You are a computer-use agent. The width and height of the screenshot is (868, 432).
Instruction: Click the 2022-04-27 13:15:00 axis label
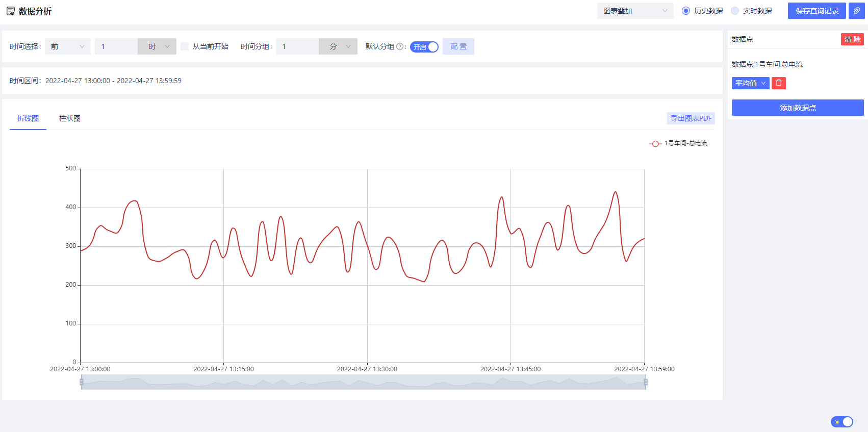pyautogui.click(x=223, y=369)
